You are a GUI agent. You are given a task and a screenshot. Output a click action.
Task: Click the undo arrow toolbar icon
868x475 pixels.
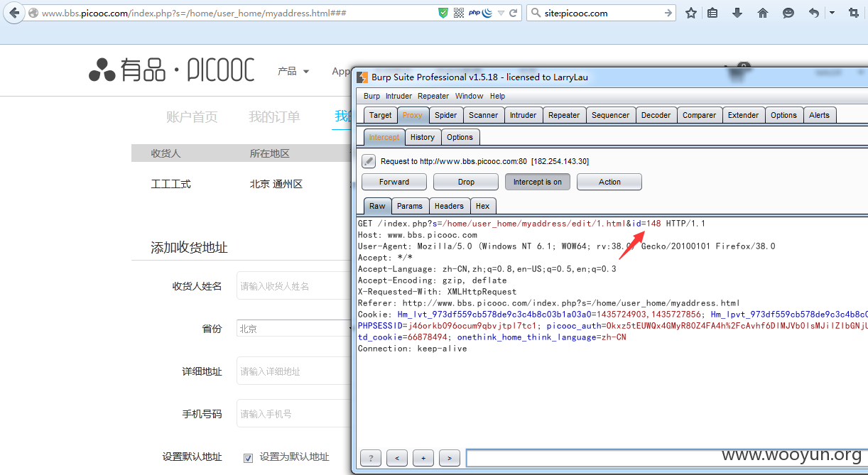pos(814,13)
